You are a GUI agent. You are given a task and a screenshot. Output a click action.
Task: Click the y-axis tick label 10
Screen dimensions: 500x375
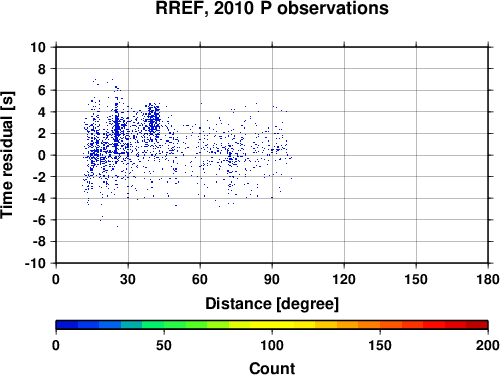point(38,47)
